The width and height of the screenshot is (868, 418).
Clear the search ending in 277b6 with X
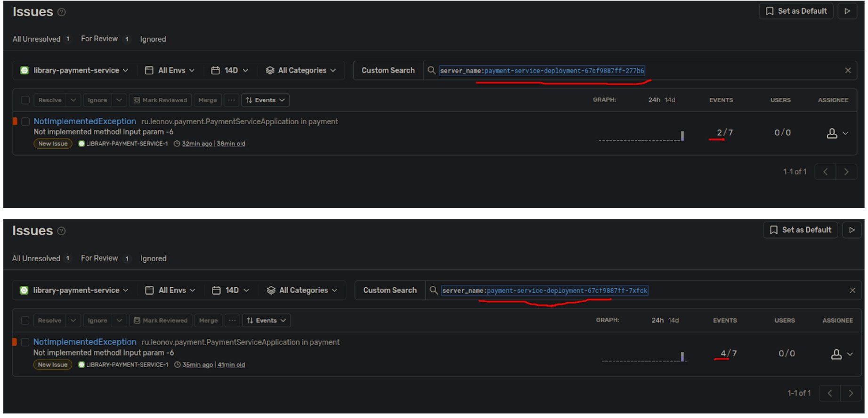coord(848,71)
